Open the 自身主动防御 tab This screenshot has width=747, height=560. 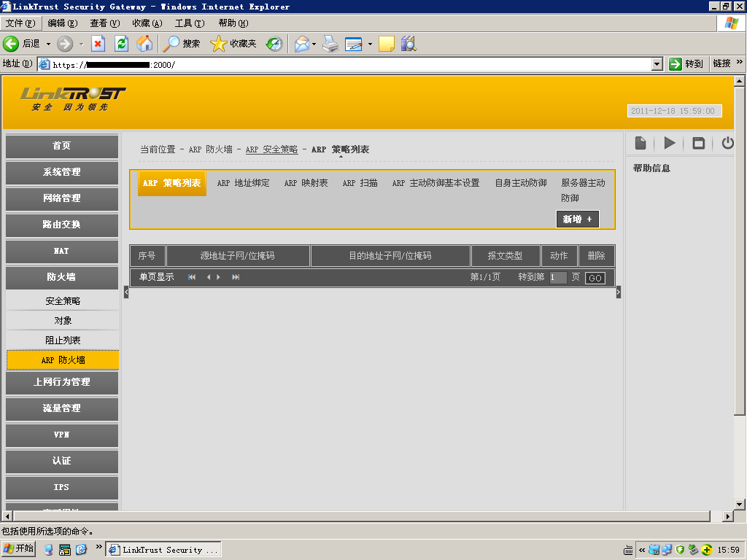click(x=521, y=183)
